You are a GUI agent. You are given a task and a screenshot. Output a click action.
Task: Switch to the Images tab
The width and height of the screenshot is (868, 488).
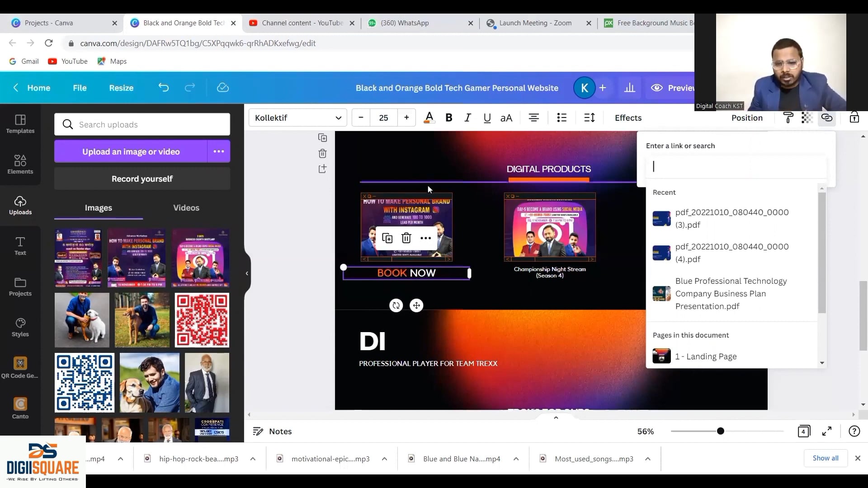tap(99, 208)
